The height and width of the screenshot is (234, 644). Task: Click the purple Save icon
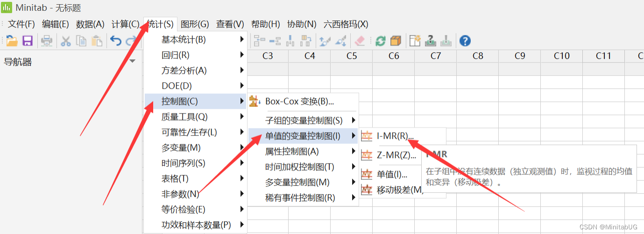pyautogui.click(x=28, y=41)
